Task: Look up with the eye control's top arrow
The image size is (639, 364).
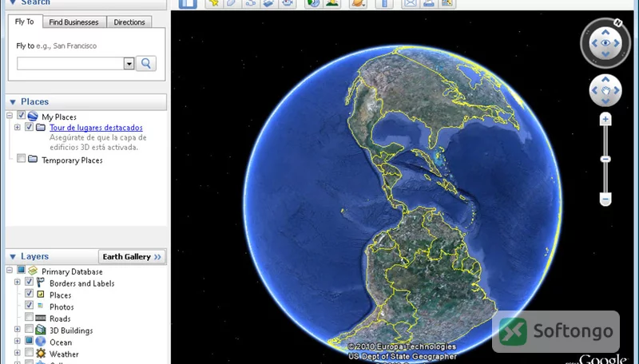Action: (605, 32)
